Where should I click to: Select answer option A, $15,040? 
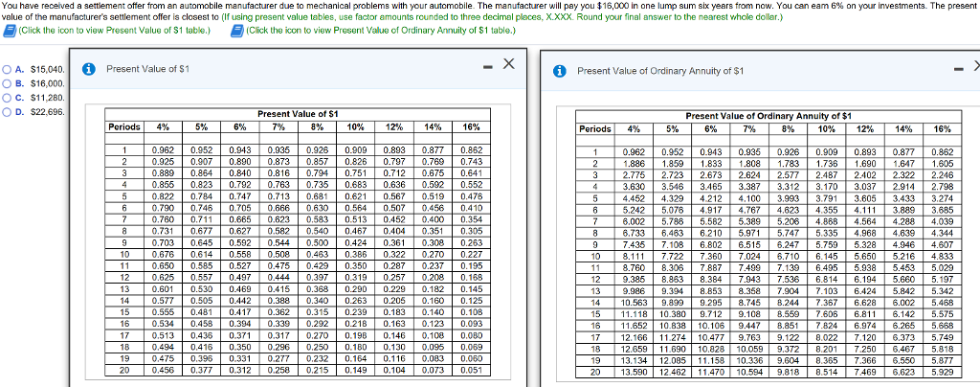coord(8,69)
